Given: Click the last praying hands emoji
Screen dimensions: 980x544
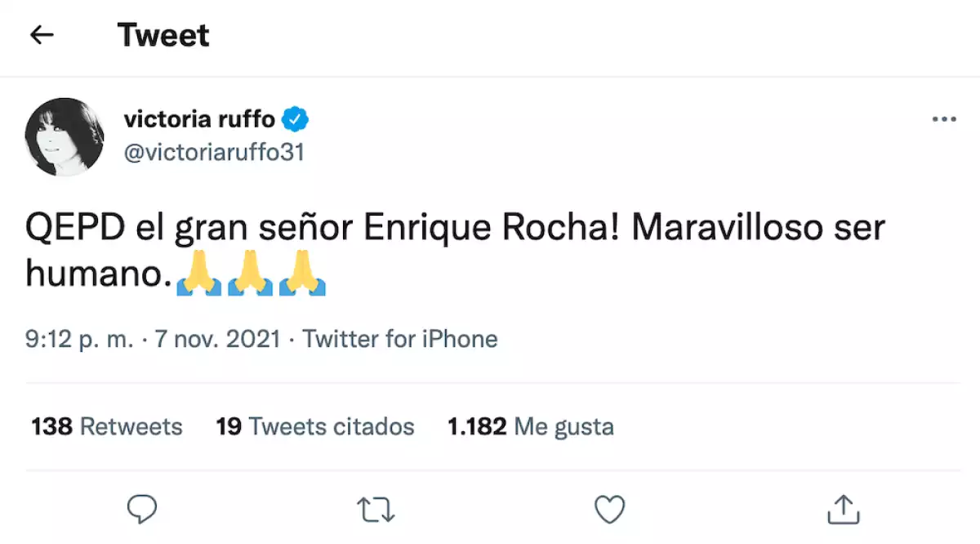Looking at the screenshot, I should 303,274.
